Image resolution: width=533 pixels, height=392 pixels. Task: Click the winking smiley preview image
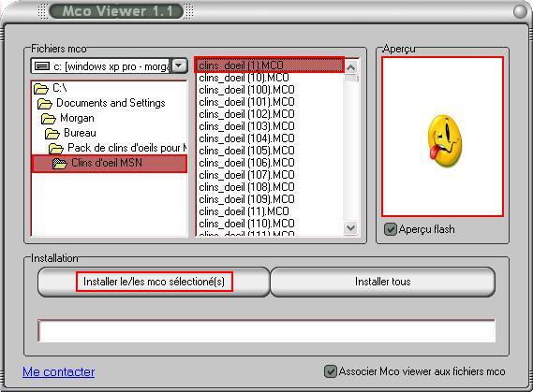445,141
